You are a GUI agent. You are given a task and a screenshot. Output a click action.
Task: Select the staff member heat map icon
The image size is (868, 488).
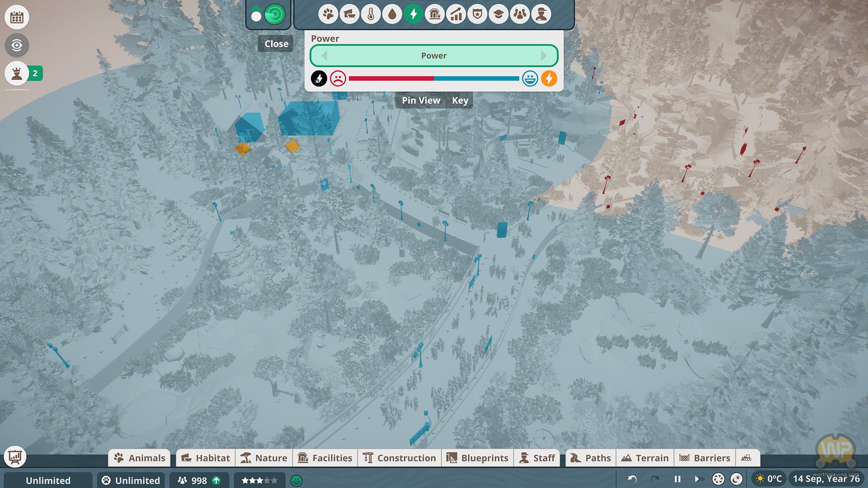click(x=541, y=14)
